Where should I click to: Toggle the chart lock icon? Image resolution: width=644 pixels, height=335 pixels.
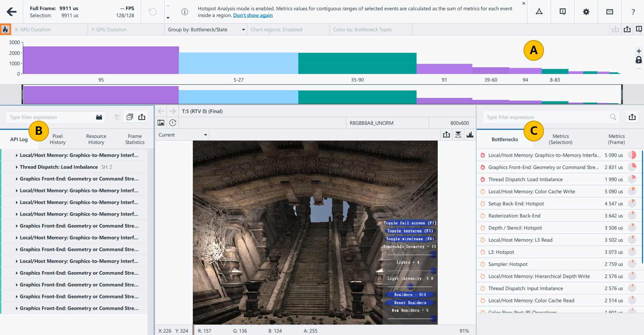[x=639, y=60]
